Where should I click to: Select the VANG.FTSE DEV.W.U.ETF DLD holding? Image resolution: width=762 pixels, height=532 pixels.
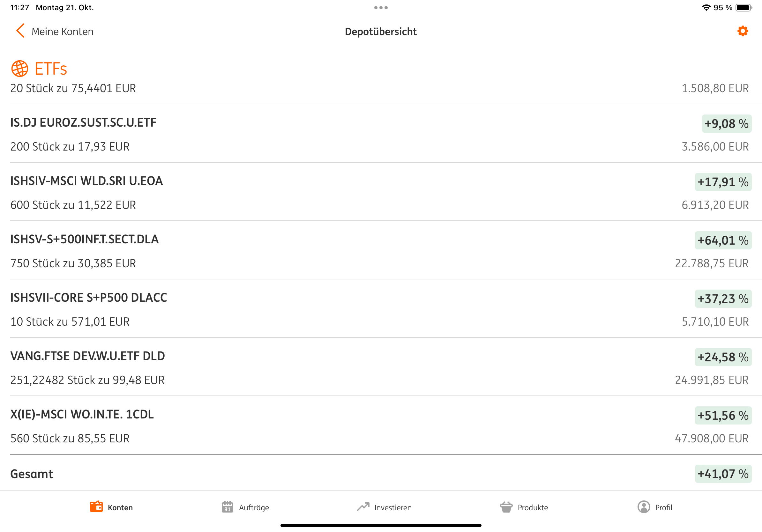tap(88, 356)
